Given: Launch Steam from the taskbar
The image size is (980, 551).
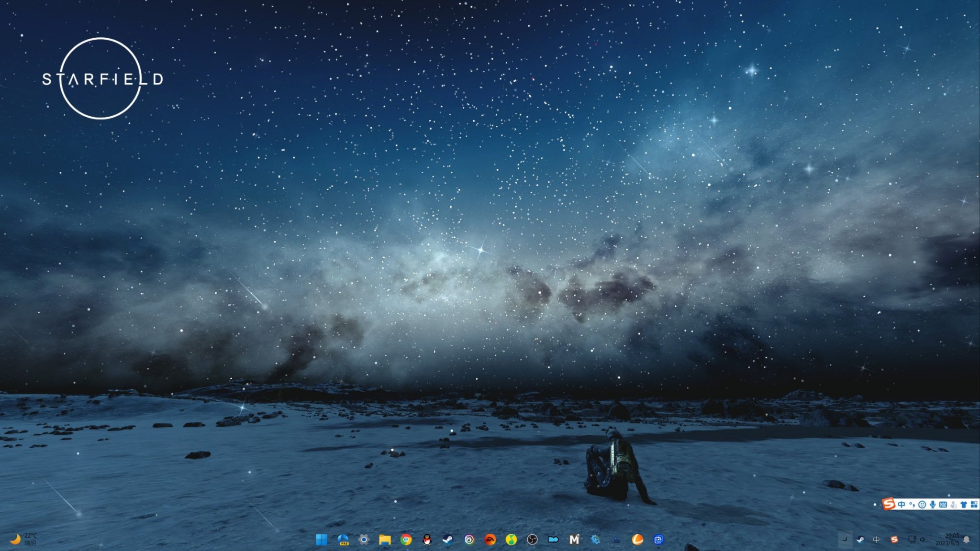Looking at the screenshot, I should click(x=447, y=540).
